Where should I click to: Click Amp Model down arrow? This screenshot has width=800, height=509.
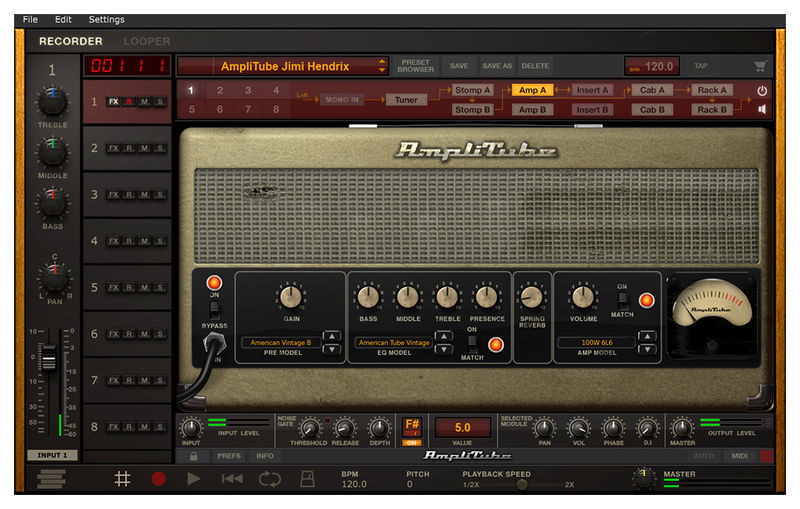pos(646,349)
